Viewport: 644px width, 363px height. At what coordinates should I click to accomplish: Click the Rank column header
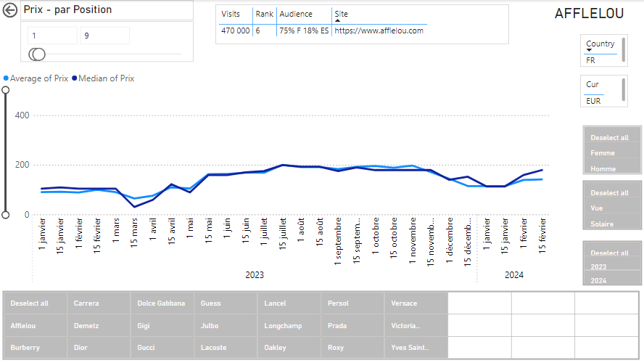(264, 14)
